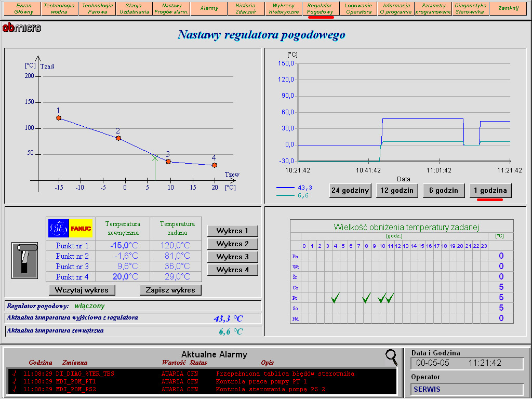
Task: Open the Ekran Główny tab
Action: [23, 8]
